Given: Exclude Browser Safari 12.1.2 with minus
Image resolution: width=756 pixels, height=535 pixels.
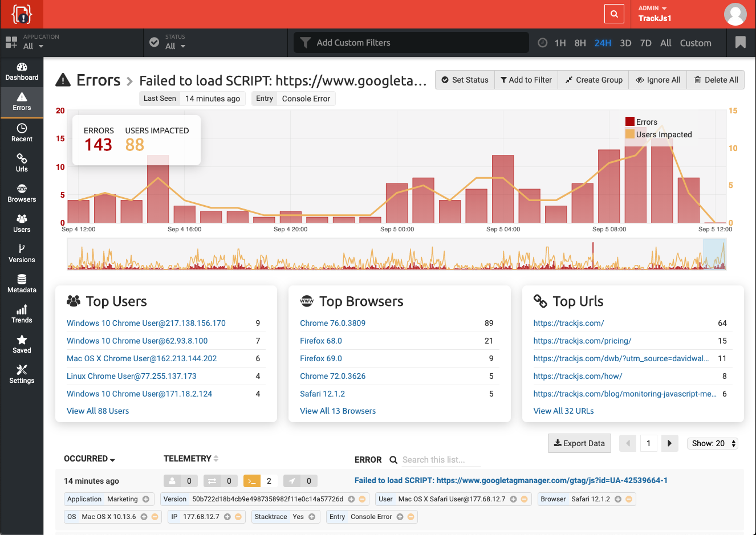Looking at the screenshot, I should coord(629,499).
